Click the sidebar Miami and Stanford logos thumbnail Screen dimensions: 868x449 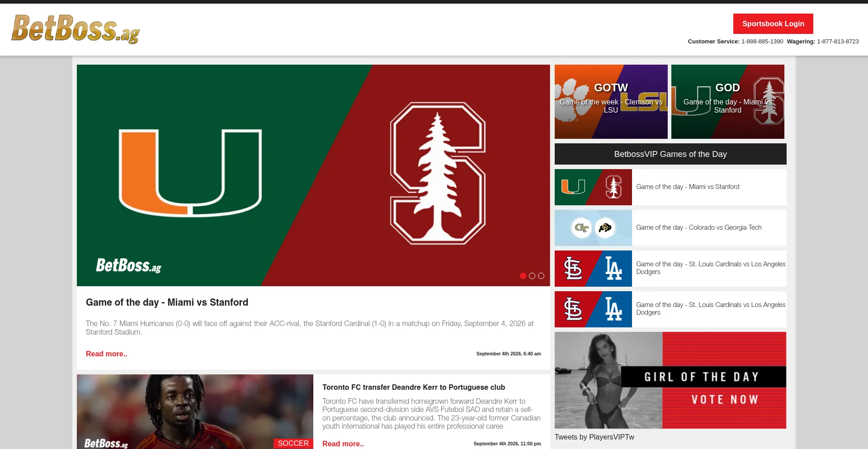tap(593, 187)
